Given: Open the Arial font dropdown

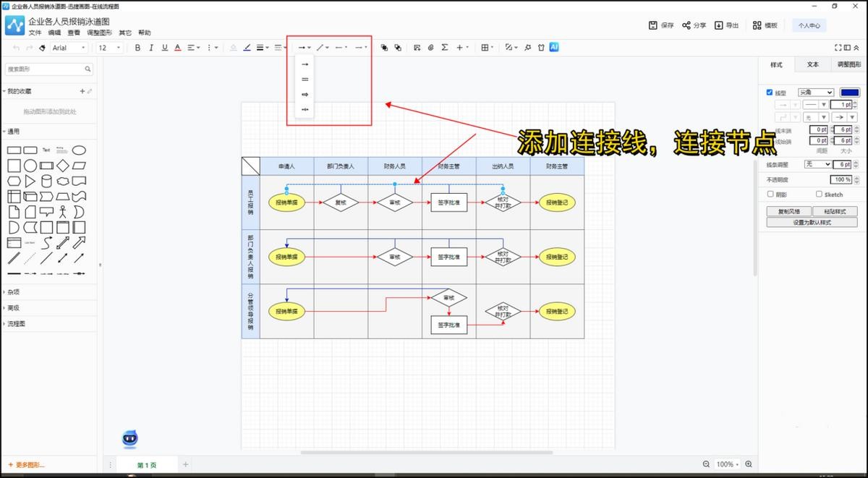Looking at the screenshot, I should coord(69,48).
